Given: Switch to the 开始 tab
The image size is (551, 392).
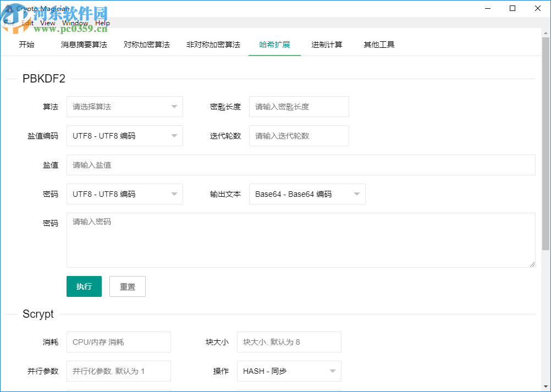Looking at the screenshot, I should 26,45.
